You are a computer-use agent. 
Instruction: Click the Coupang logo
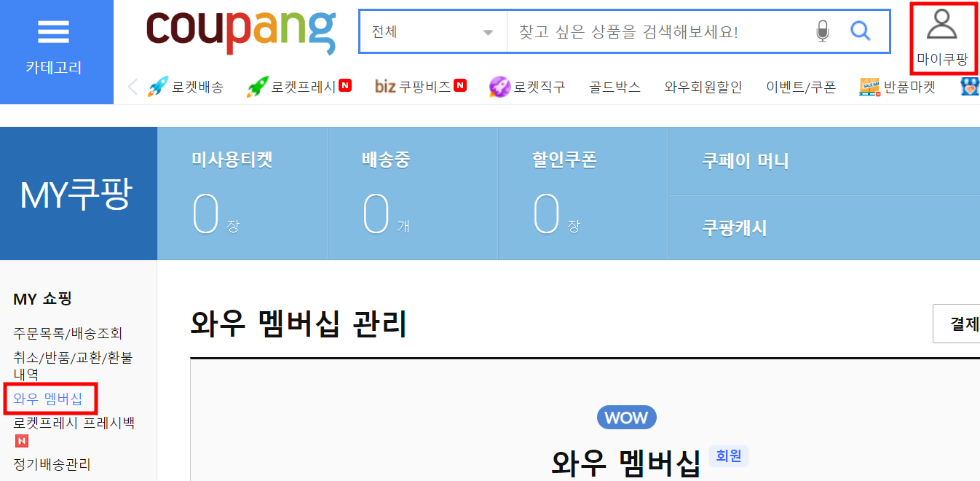tap(240, 31)
